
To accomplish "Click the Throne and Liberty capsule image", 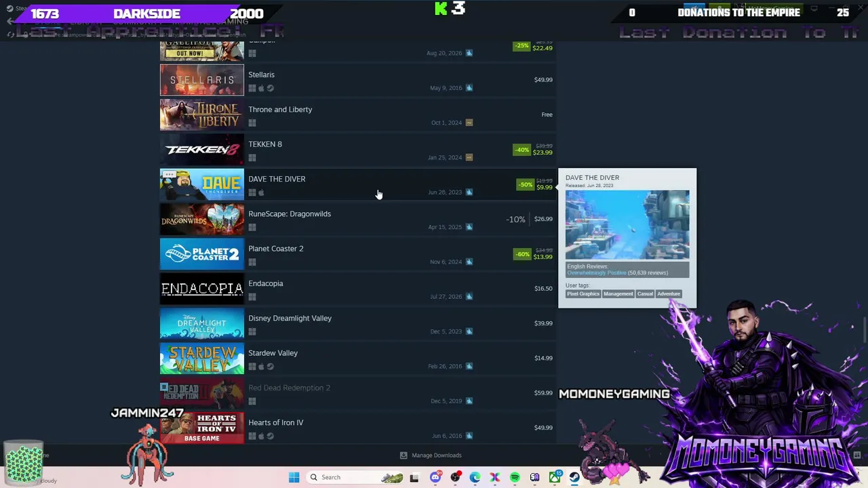I will click(x=202, y=115).
